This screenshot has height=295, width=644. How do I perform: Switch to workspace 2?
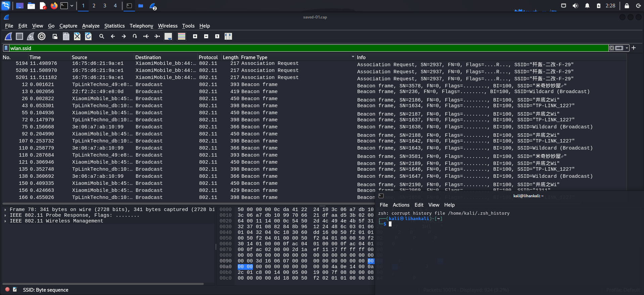pos(94,6)
